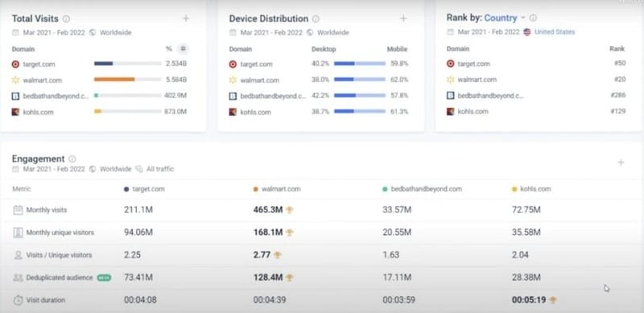Click the walmart.com orange visits bar
644x313 pixels.
114,80
